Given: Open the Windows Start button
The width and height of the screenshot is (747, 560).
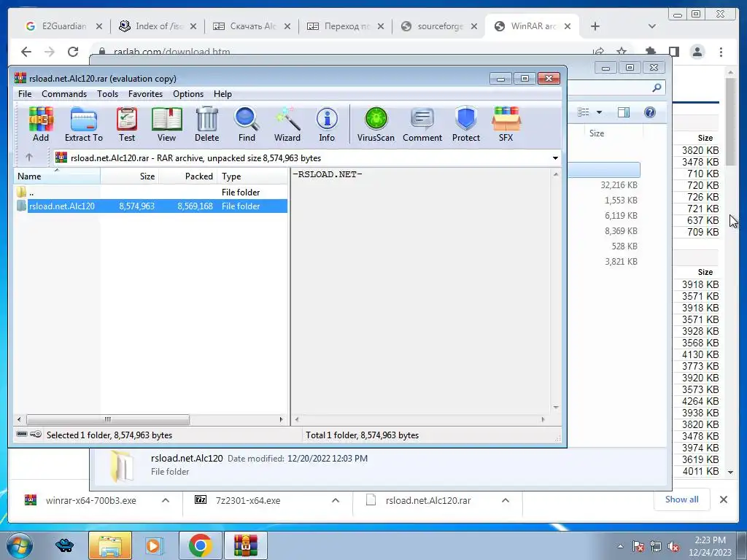Looking at the screenshot, I should pos(19,545).
